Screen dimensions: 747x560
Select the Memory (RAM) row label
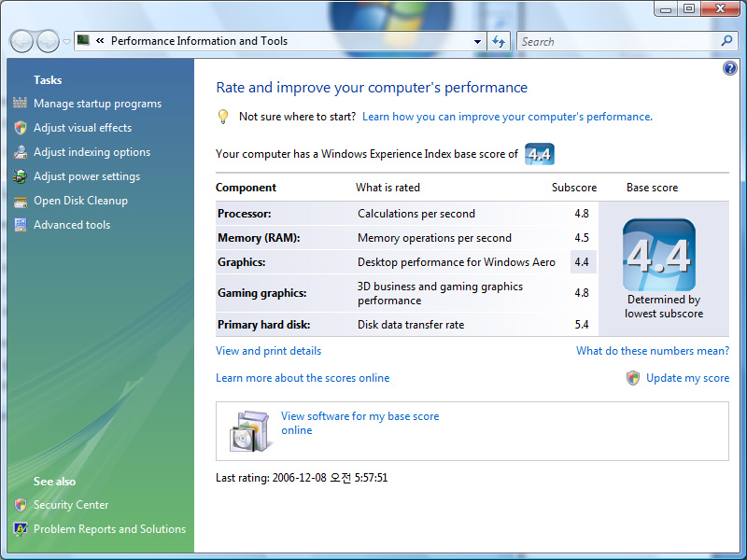(259, 238)
